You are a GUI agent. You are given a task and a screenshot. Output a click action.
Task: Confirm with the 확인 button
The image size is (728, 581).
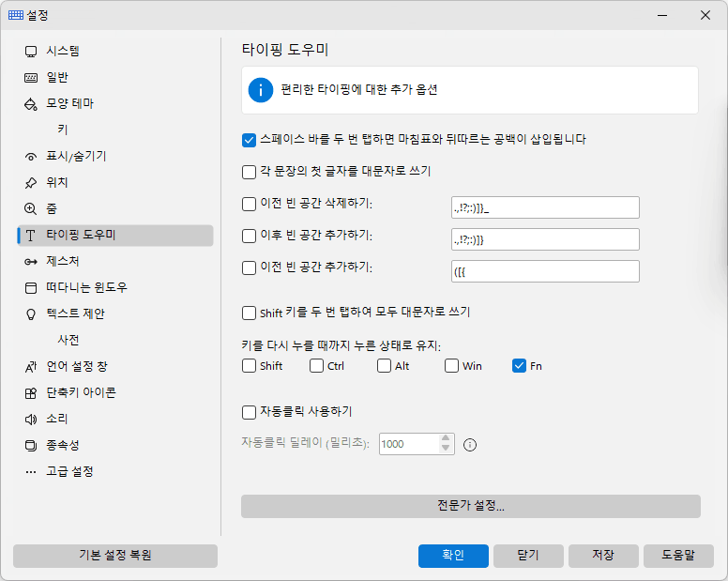[x=453, y=556]
